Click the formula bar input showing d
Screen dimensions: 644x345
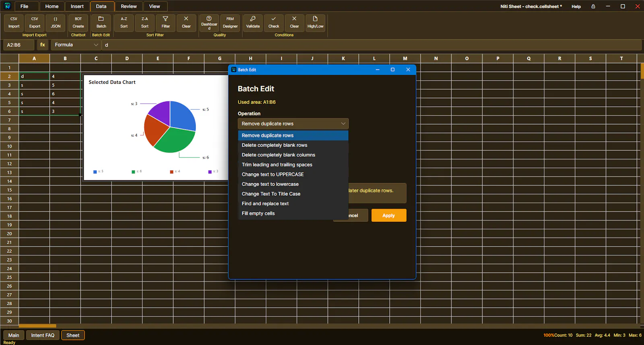click(x=371, y=45)
